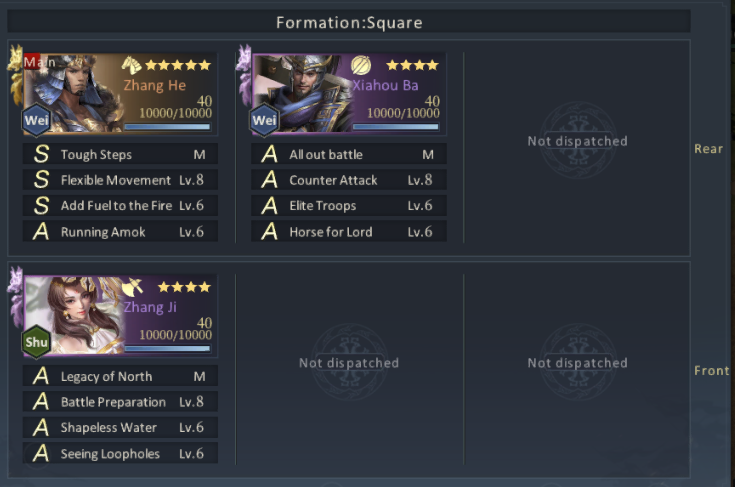Viewport: 735px width, 487px height.
Task: Select the Counter Attack skill
Action: pos(349,180)
